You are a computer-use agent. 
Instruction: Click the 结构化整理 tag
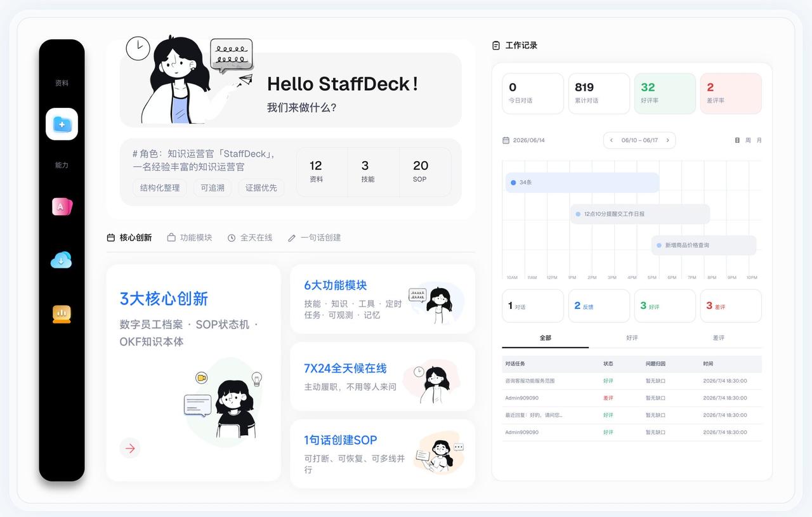coord(160,188)
